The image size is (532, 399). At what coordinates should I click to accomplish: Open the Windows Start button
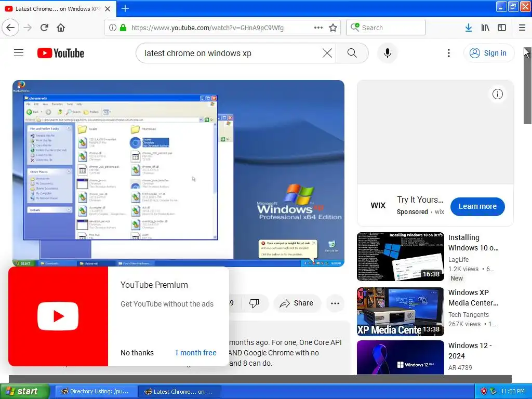coord(25,391)
